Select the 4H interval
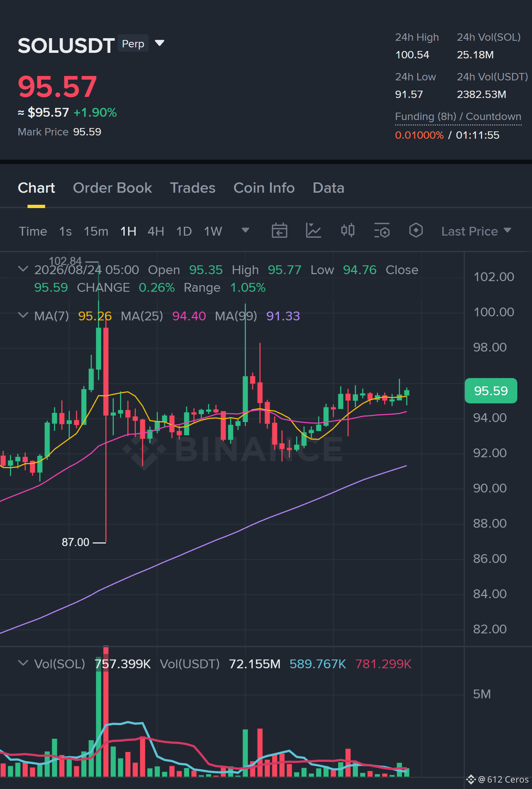This screenshot has width=532, height=789. [156, 231]
